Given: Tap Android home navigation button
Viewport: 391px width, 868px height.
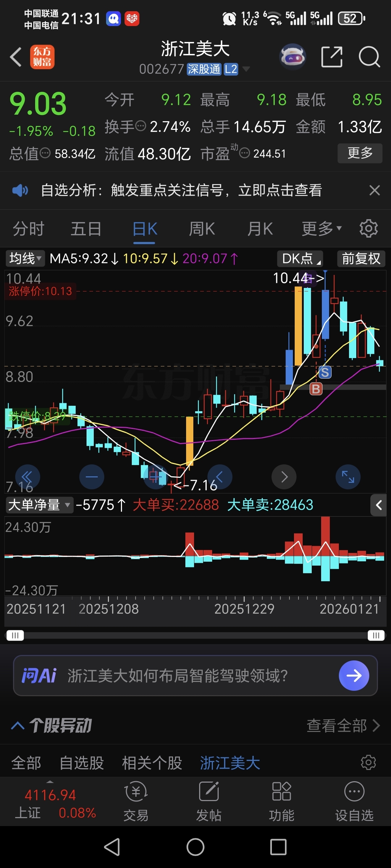Looking at the screenshot, I should 195,847.
